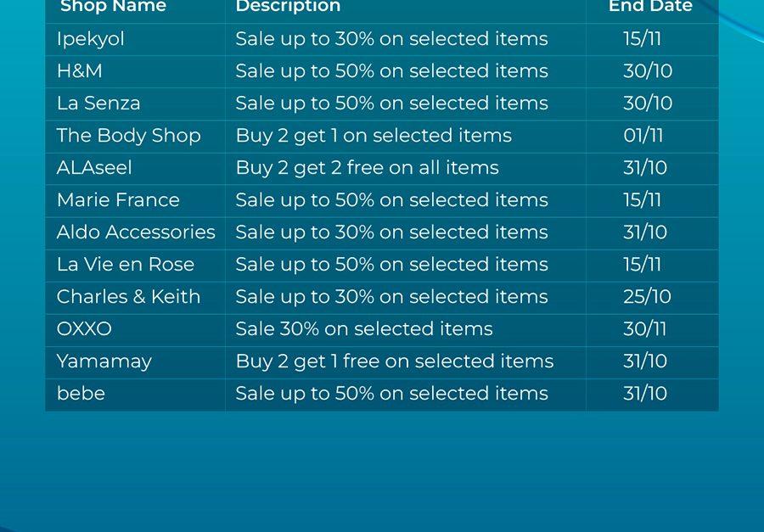
Task: Click the Shop Name column header
Action: coord(114,6)
